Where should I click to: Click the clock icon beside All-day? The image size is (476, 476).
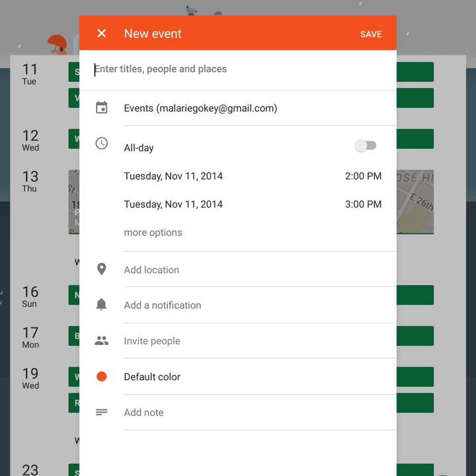tap(101, 143)
